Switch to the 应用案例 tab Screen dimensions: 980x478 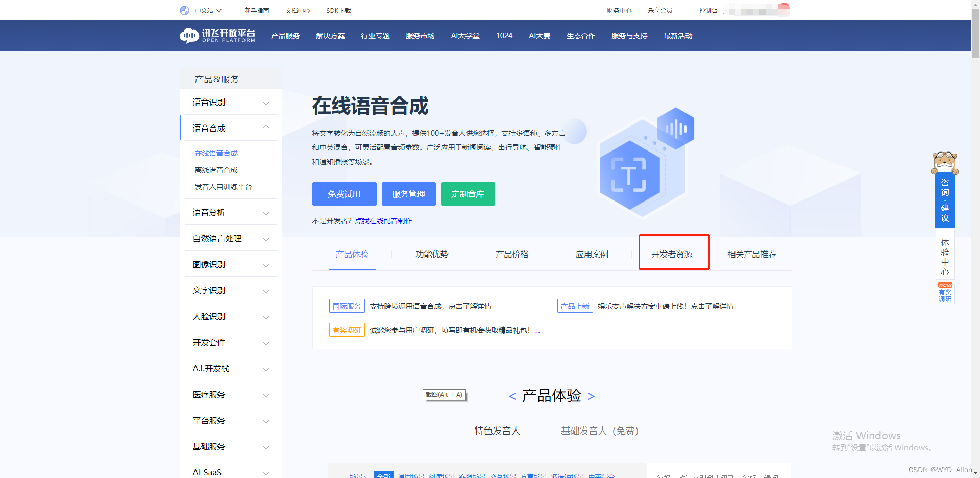point(592,254)
